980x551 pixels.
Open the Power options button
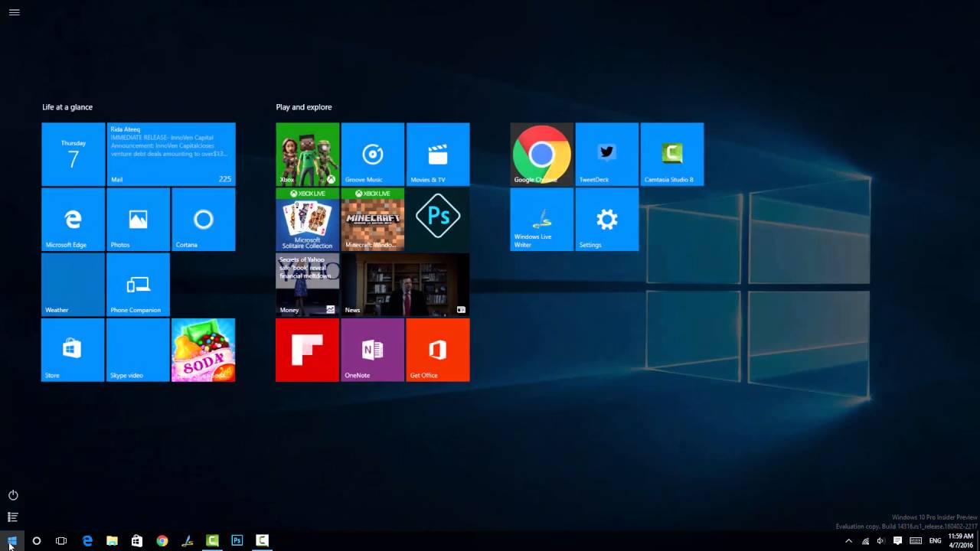pyautogui.click(x=13, y=495)
